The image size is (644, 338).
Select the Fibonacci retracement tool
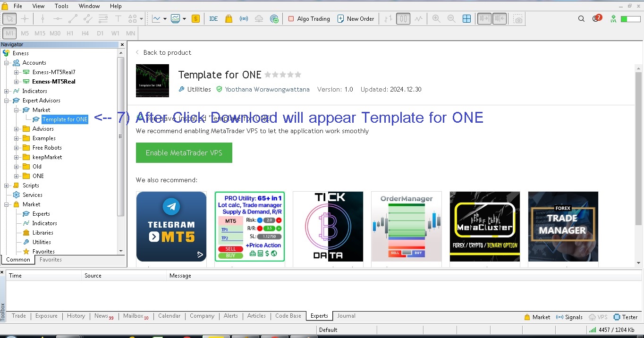pyautogui.click(x=103, y=19)
